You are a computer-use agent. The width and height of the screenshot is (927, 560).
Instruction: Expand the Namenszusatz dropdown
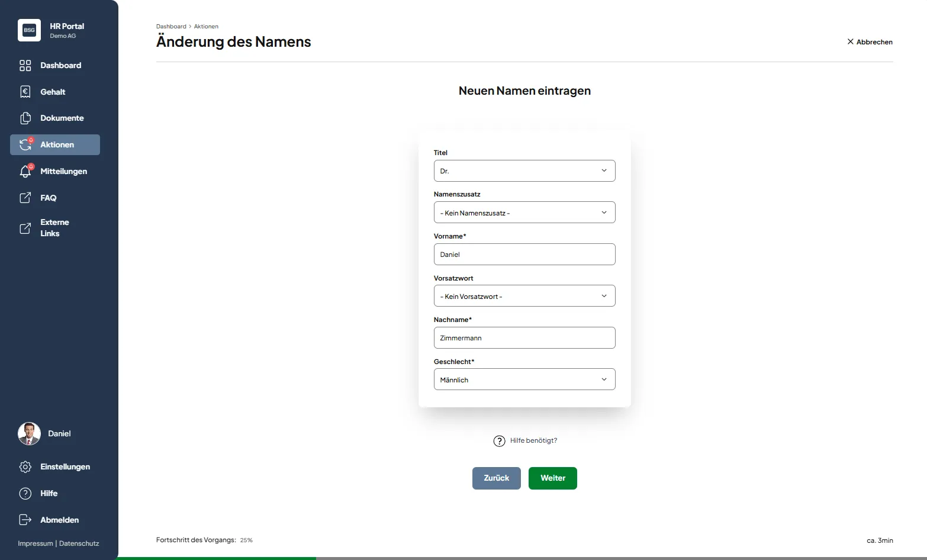pos(524,213)
